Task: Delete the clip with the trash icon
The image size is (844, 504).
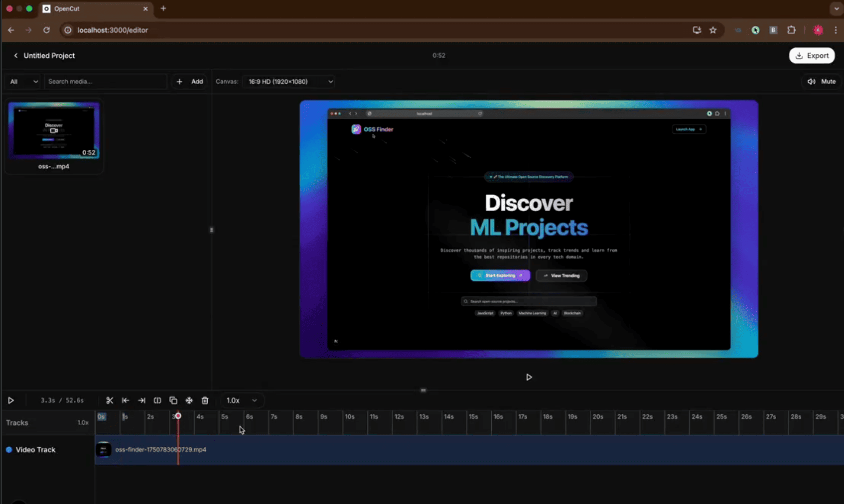Action: point(205,400)
